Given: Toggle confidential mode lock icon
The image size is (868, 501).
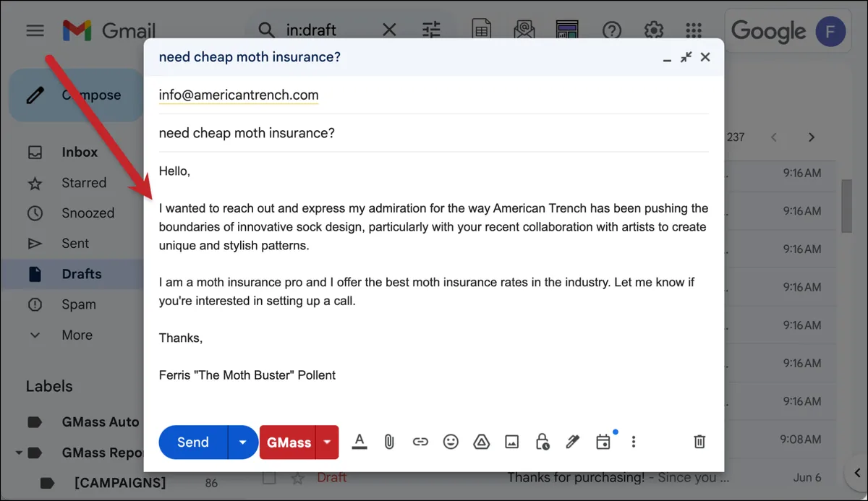Looking at the screenshot, I should (x=542, y=442).
